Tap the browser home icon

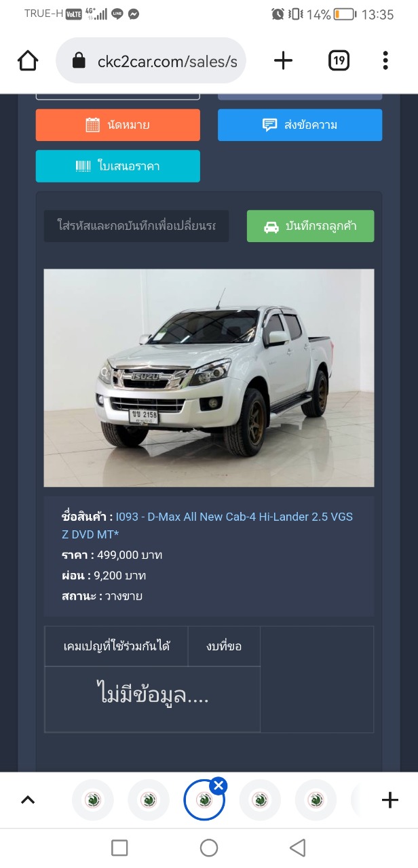tap(28, 61)
